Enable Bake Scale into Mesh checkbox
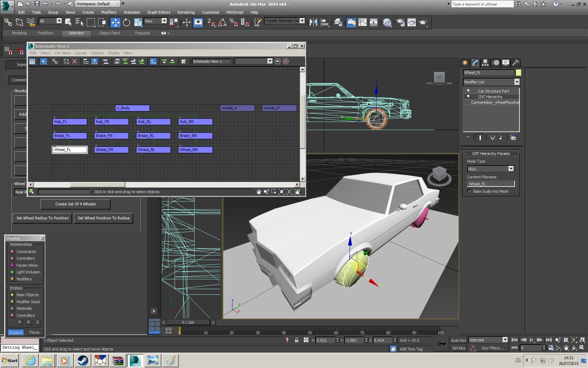This screenshot has height=368, width=588. pos(469,191)
